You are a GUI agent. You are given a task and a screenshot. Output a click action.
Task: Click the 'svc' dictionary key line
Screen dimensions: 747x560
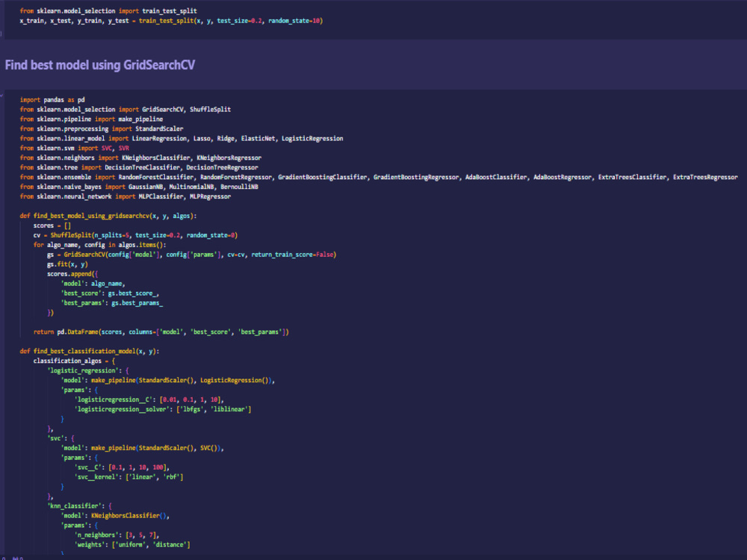pyautogui.click(x=61, y=438)
